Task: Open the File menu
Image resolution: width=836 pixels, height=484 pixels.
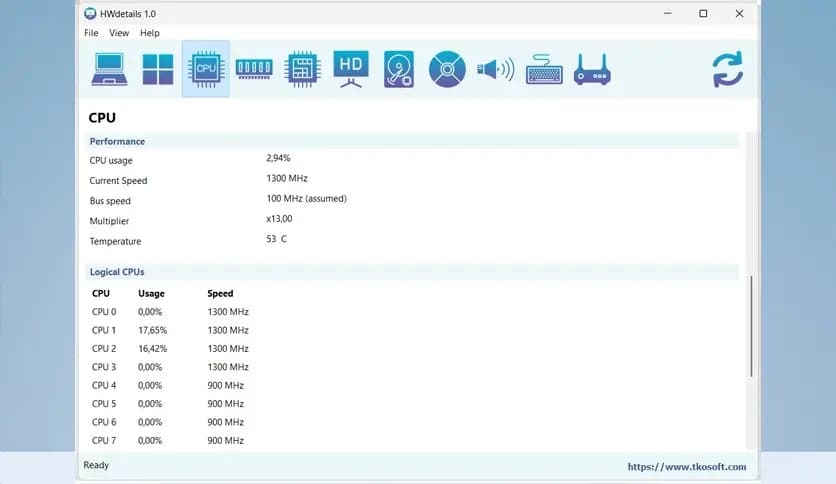Action: pos(91,33)
